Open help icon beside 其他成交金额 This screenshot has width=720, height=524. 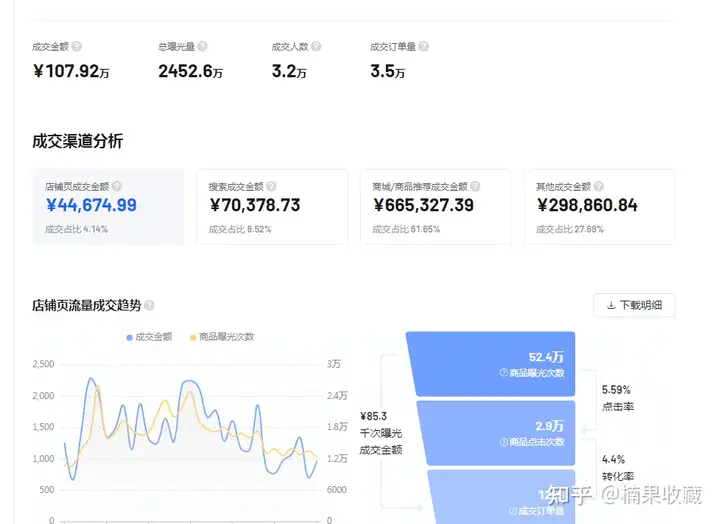[x=598, y=186]
